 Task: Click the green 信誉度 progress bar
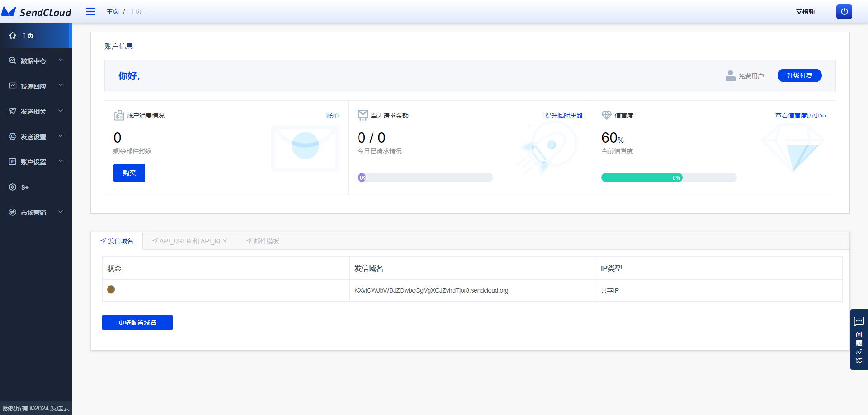point(642,177)
